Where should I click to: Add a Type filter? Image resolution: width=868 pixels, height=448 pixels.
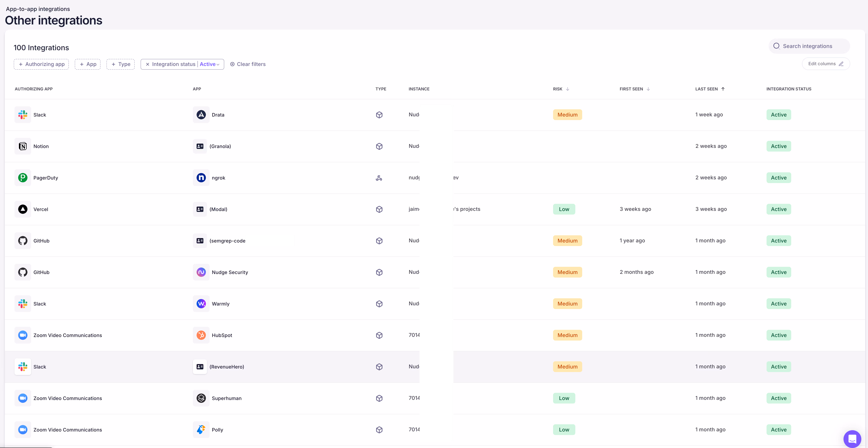(x=121, y=64)
